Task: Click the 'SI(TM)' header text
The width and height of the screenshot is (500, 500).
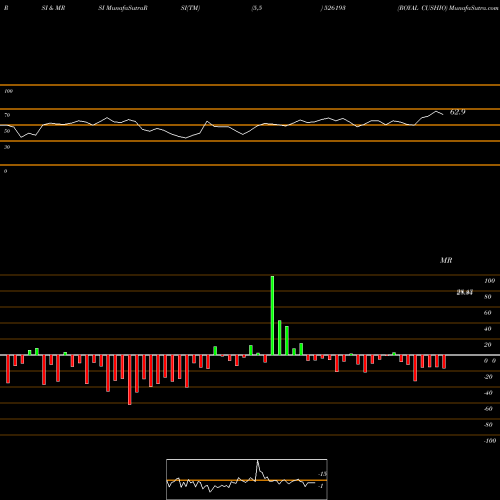Action: (190, 8)
